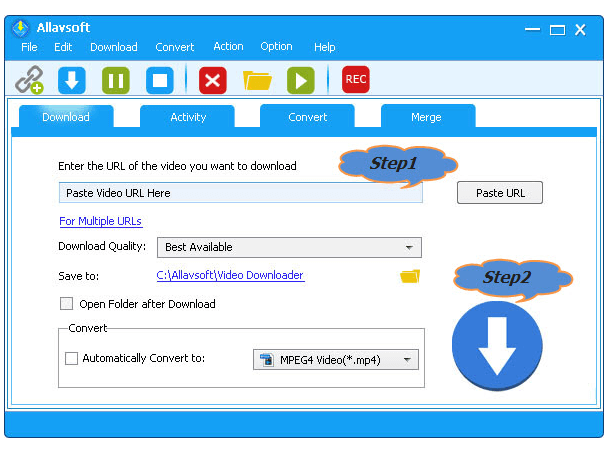Open the For Multiple URLs link
The image size is (616, 450).
click(x=100, y=221)
